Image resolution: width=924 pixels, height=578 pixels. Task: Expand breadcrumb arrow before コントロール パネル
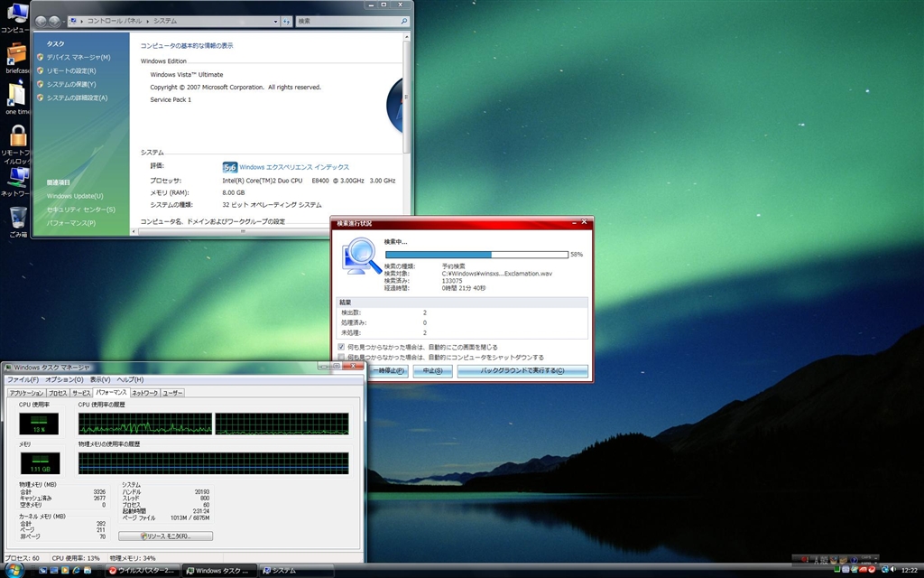[x=82, y=22]
